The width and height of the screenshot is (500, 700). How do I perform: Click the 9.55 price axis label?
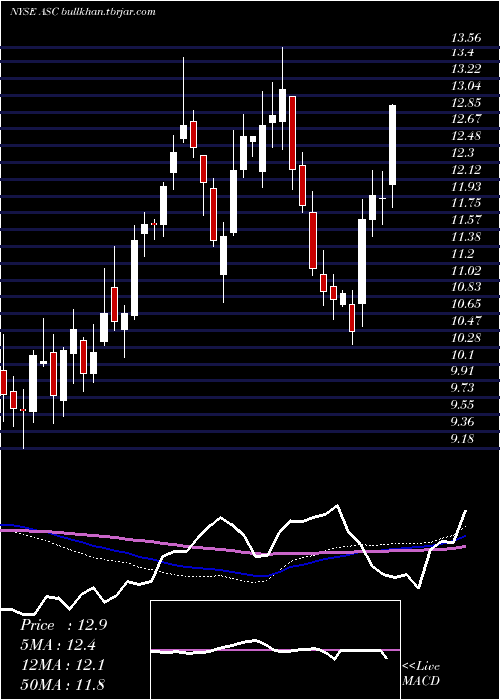tap(463, 405)
